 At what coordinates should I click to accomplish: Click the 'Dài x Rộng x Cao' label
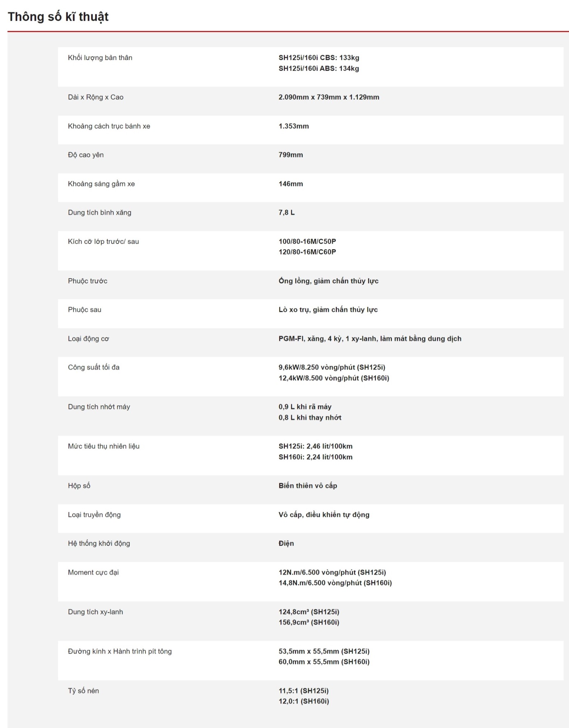coord(95,97)
